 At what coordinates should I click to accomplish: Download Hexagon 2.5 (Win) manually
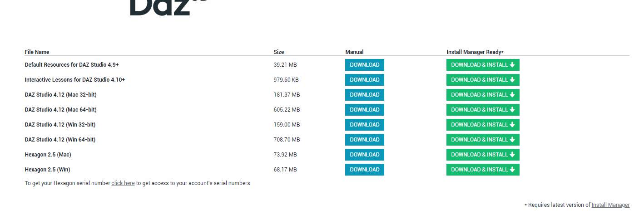click(365, 170)
